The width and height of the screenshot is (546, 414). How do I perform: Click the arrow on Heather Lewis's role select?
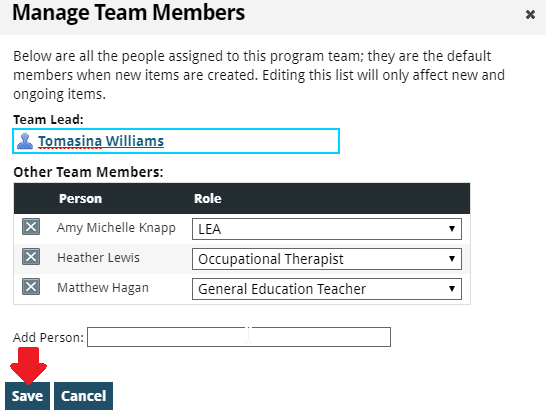point(452,259)
